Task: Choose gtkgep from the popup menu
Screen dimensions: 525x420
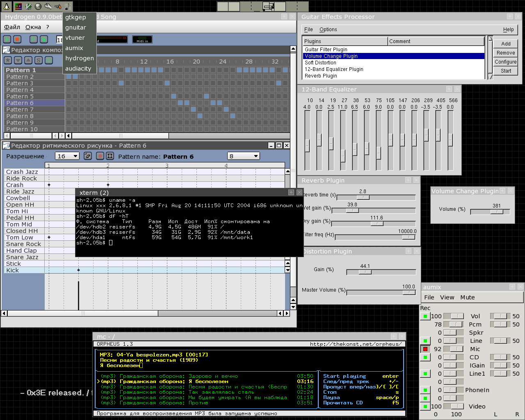Action: tap(80, 17)
